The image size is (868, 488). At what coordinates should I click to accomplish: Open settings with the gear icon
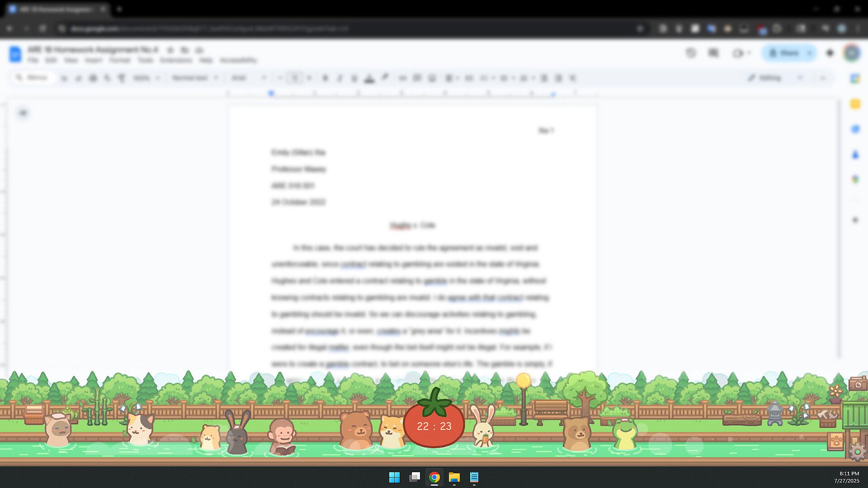pyautogui.click(x=857, y=452)
